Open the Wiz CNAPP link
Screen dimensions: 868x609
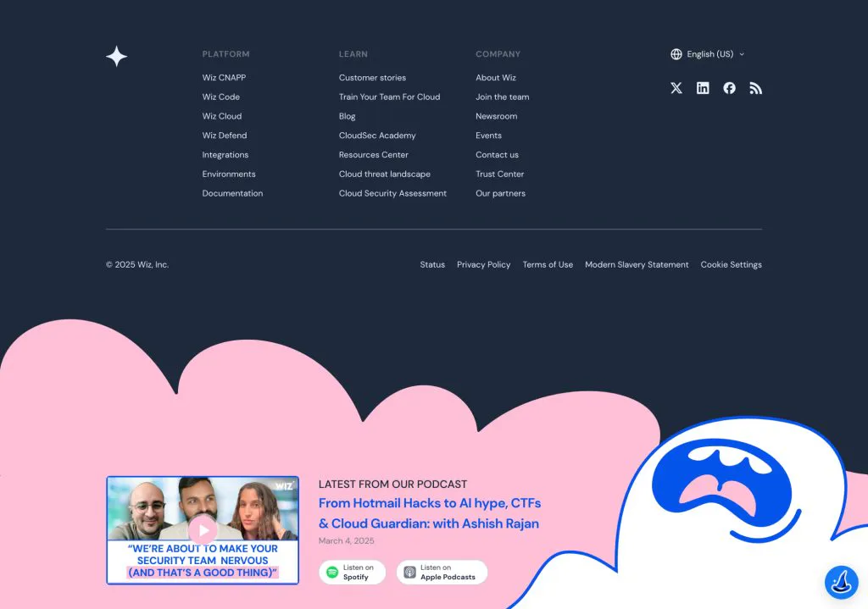tap(224, 77)
